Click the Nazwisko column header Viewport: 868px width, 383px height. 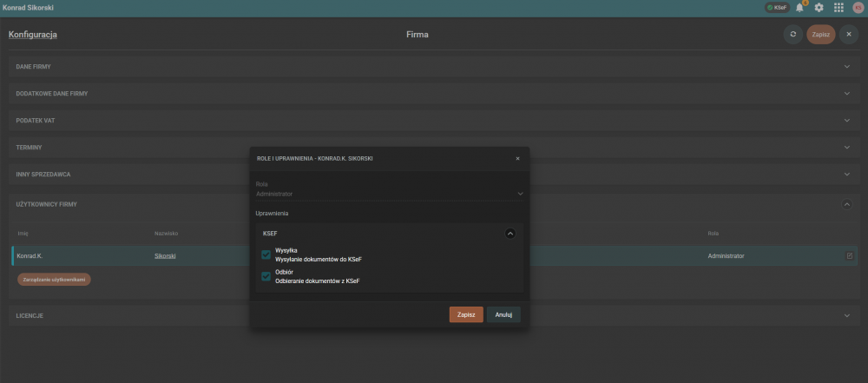click(x=166, y=234)
